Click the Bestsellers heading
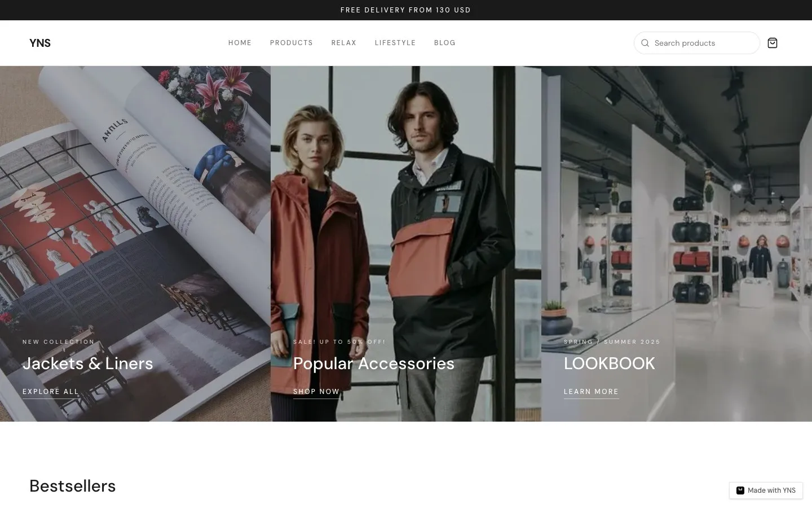This screenshot has height=508, width=812. click(73, 486)
